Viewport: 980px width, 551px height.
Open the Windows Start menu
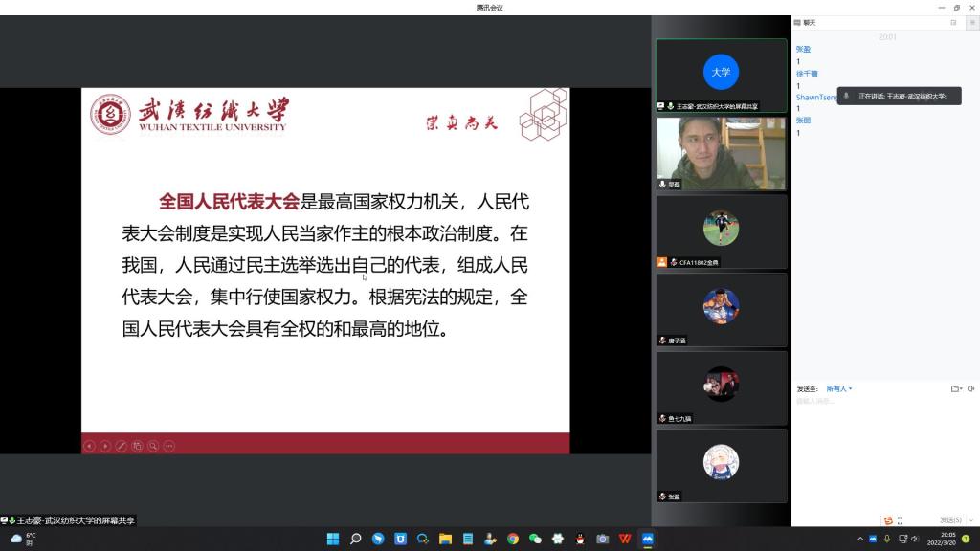[x=333, y=539]
